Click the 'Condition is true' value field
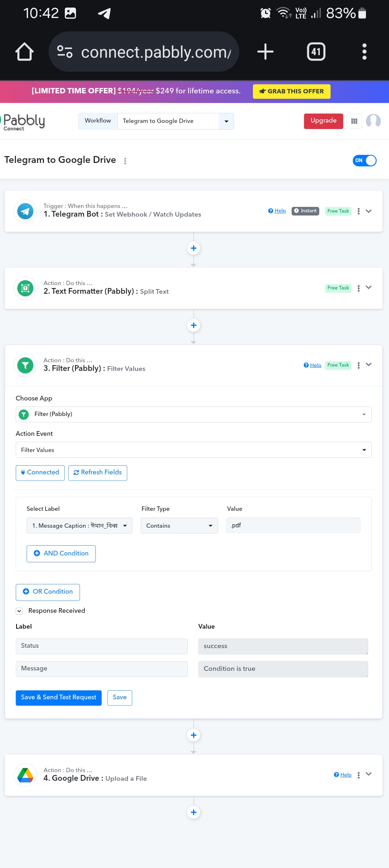The height and width of the screenshot is (868, 389). pyautogui.click(x=283, y=669)
